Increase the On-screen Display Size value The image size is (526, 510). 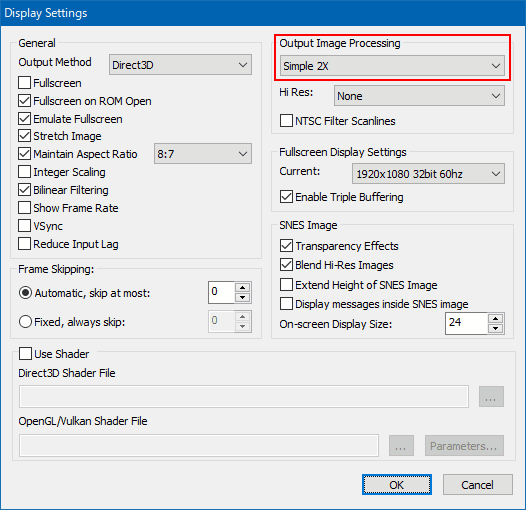point(495,318)
